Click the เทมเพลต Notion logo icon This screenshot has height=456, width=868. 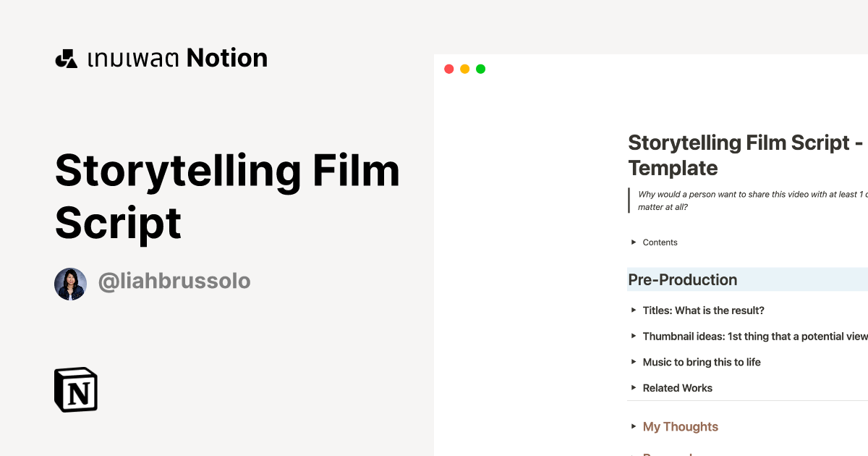pyautogui.click(x=67, y=57)
